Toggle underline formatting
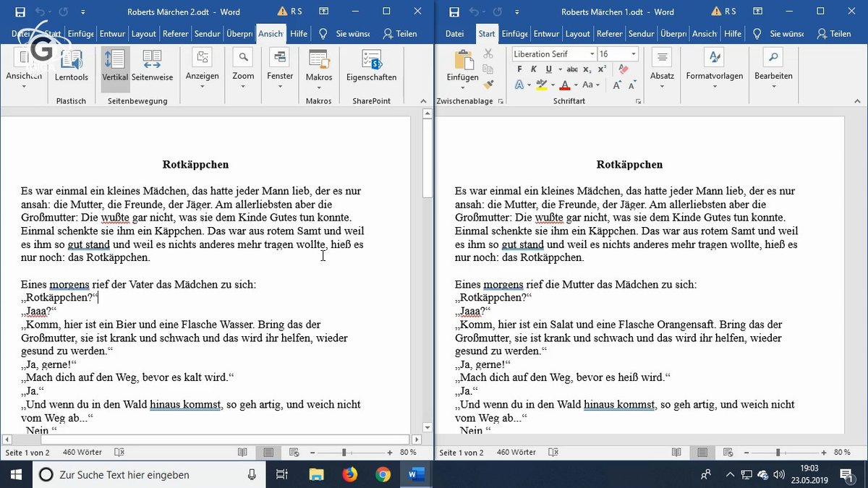The height and width of the screenshot is (488, 868). [549, 68]
